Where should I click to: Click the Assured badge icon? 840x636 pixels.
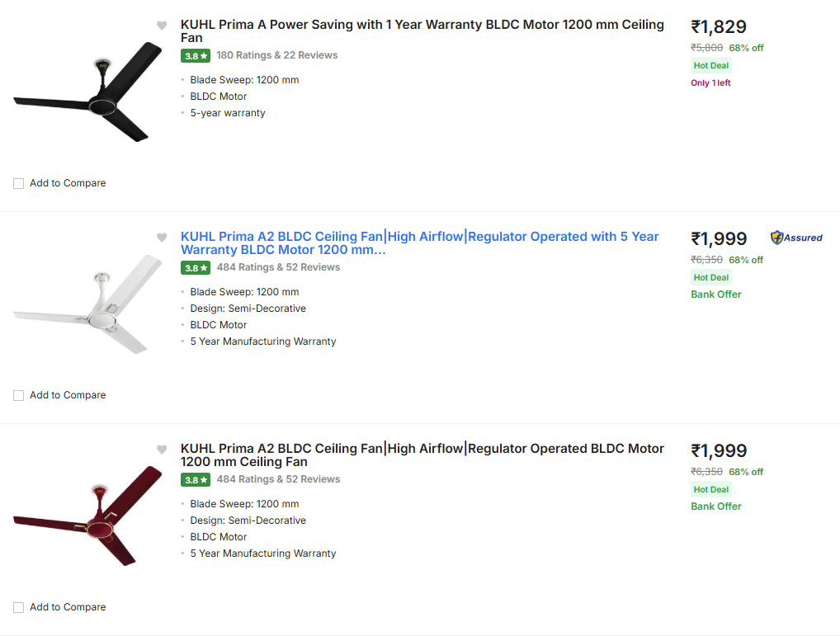[796, 238]
